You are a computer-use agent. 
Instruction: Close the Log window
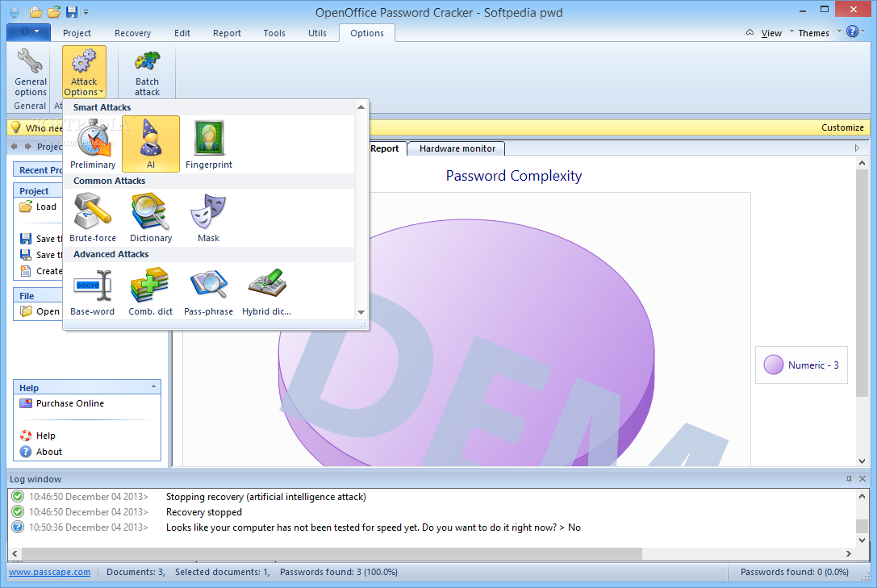pos(862,479)
